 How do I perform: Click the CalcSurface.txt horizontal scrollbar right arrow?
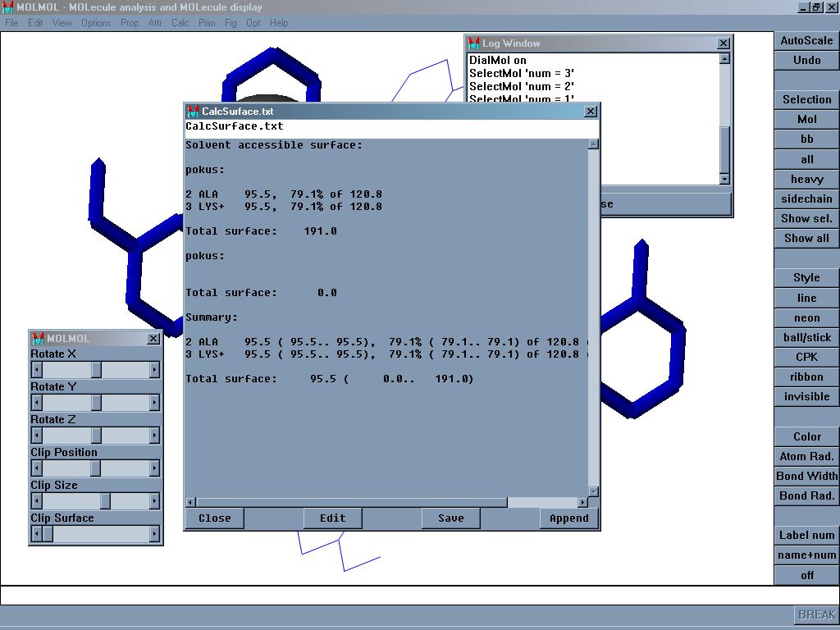pos(582,502)
